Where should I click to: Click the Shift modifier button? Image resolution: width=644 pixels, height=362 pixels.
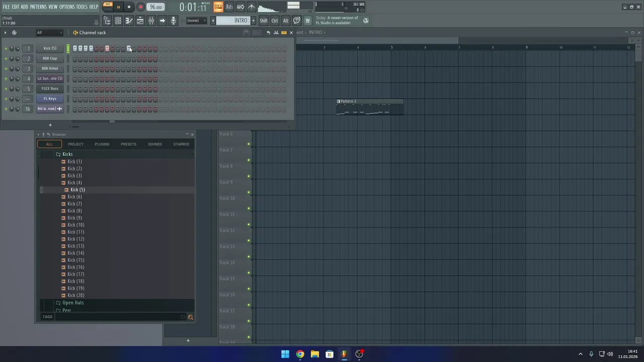tap(264, 21)
